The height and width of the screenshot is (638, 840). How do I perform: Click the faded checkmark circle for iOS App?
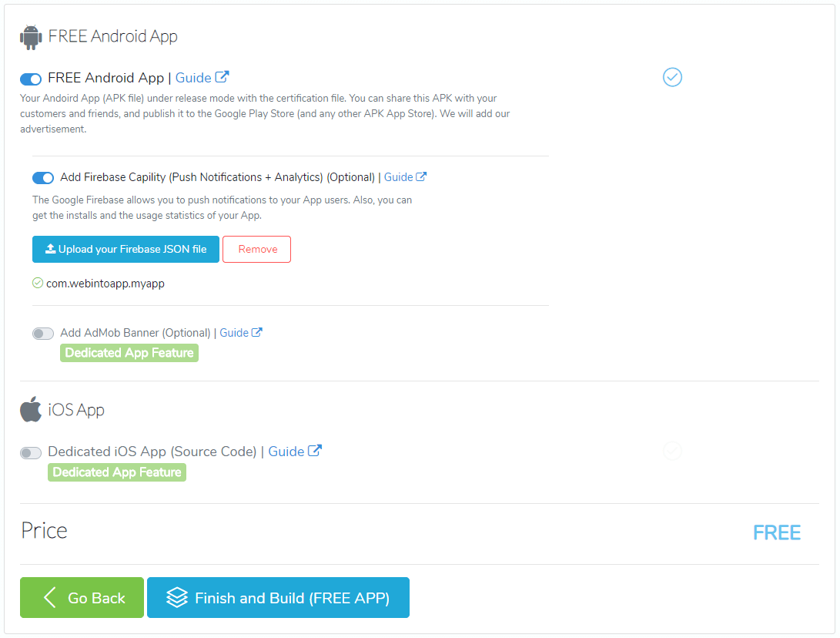click(x=672, y=451)
